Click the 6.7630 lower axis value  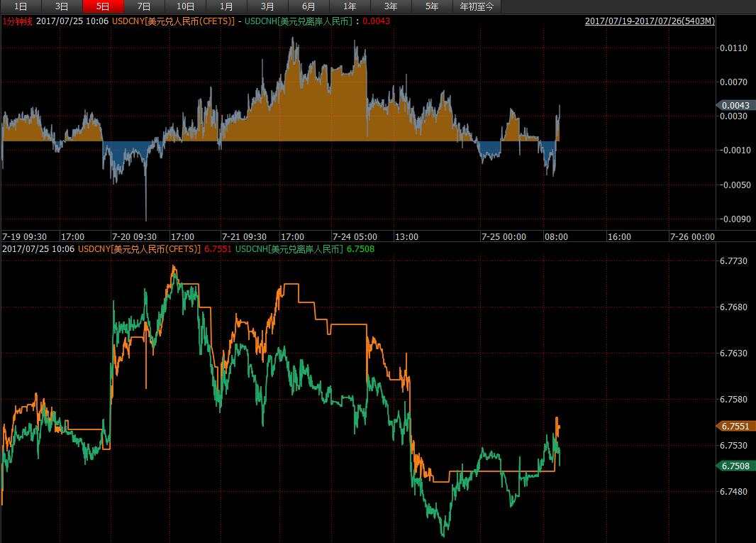tap(733, 353)
